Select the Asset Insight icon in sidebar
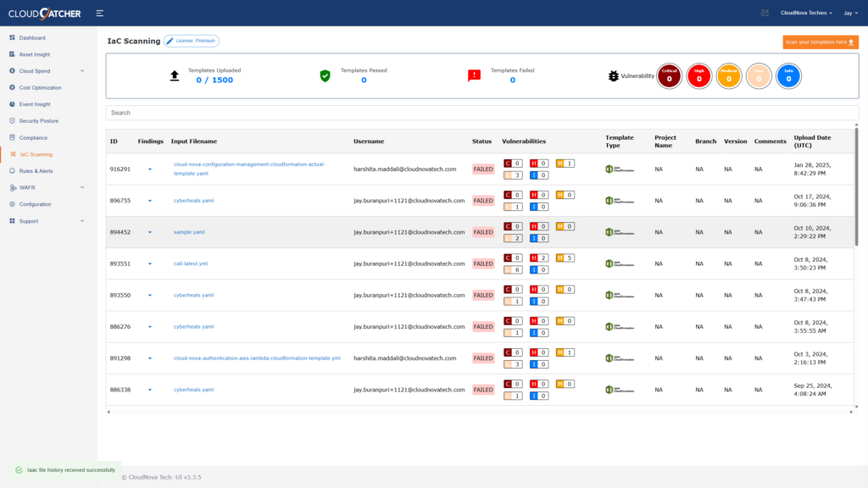 point(13,54)
